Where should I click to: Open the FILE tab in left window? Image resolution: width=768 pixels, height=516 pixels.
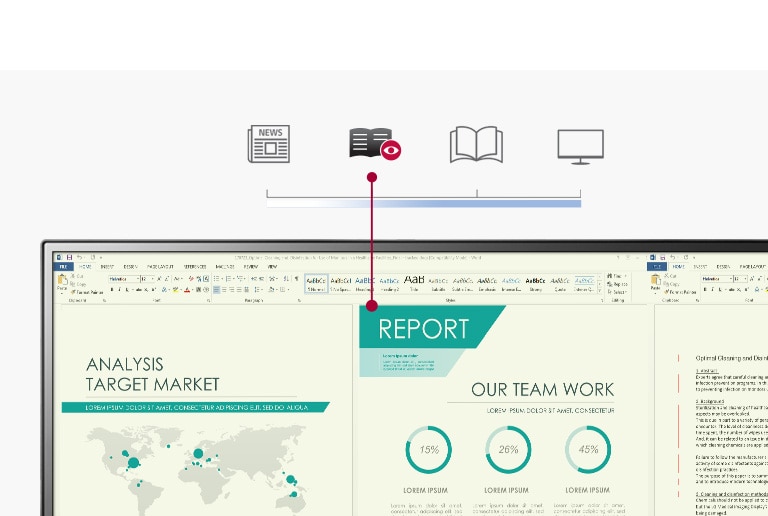tap(62, 267)
